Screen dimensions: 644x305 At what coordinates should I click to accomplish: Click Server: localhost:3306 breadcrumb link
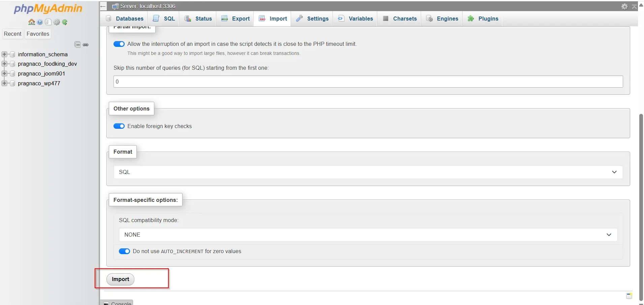(148, 6)
